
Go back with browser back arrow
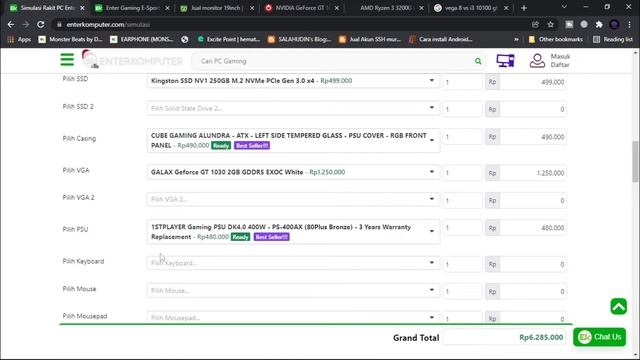pos(11,24)
